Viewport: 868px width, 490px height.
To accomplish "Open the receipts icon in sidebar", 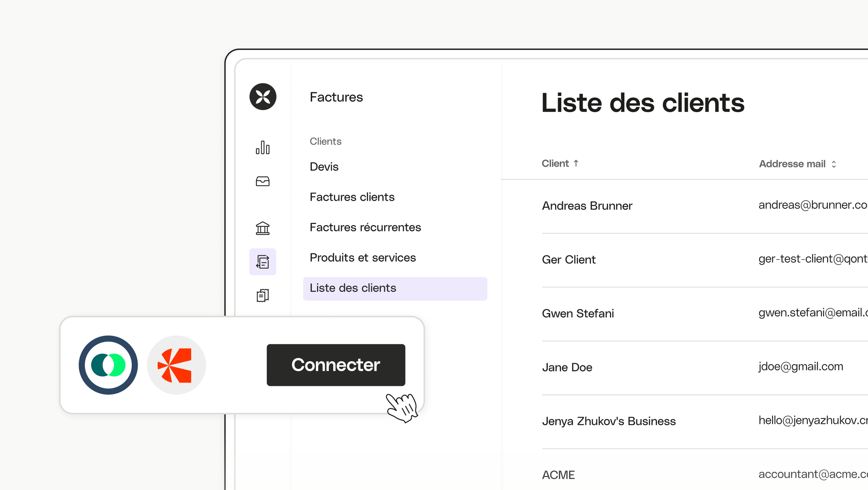I will tap(263, 295).
